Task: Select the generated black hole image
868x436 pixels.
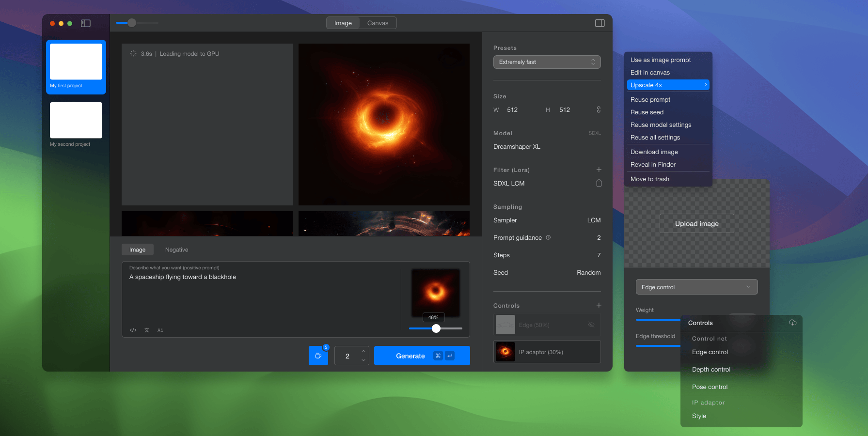Action: coord(384,125)
